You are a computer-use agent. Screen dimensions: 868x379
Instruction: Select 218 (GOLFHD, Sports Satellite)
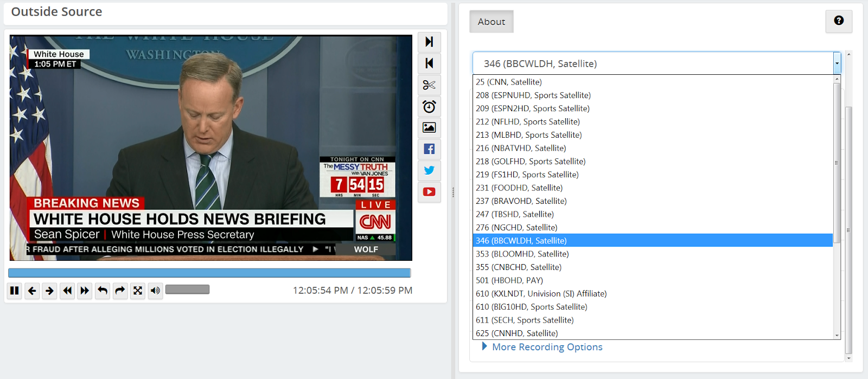pyautogui.click(x=653, y=161)
